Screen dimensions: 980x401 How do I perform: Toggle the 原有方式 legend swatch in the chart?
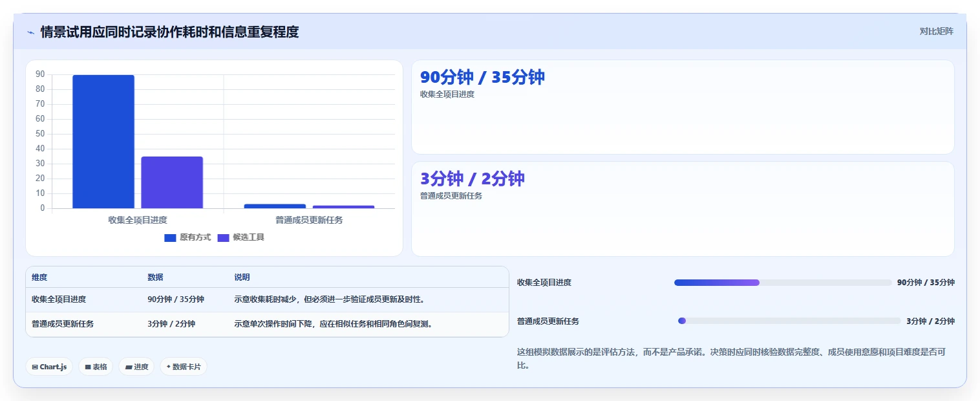click(170, 237)
